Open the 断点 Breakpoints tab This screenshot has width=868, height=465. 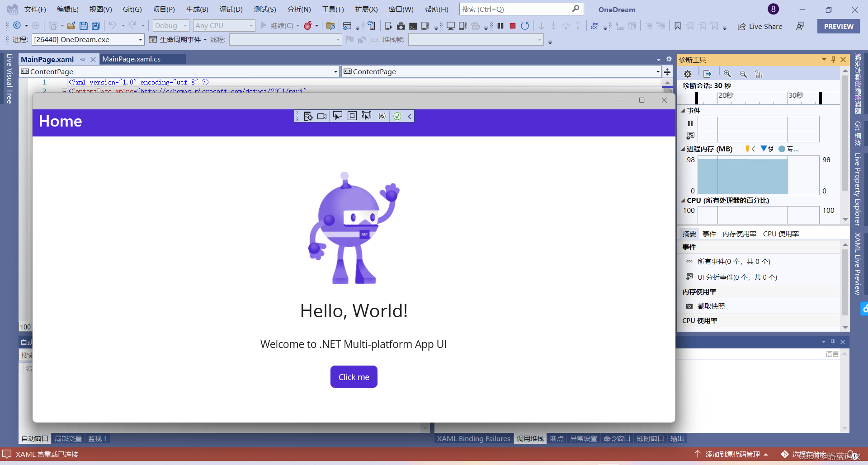[557, 438]
